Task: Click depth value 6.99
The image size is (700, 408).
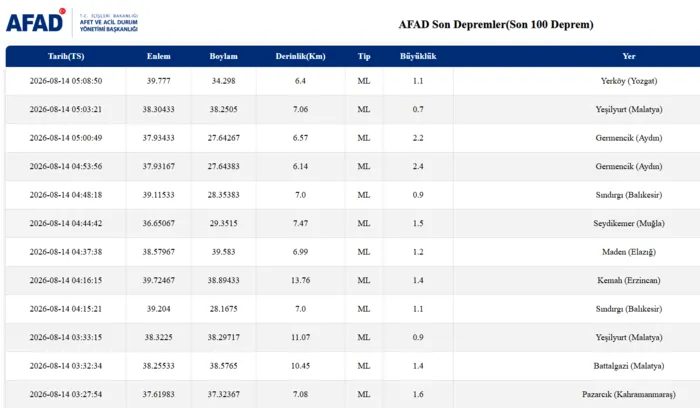Action: [300, 252]
